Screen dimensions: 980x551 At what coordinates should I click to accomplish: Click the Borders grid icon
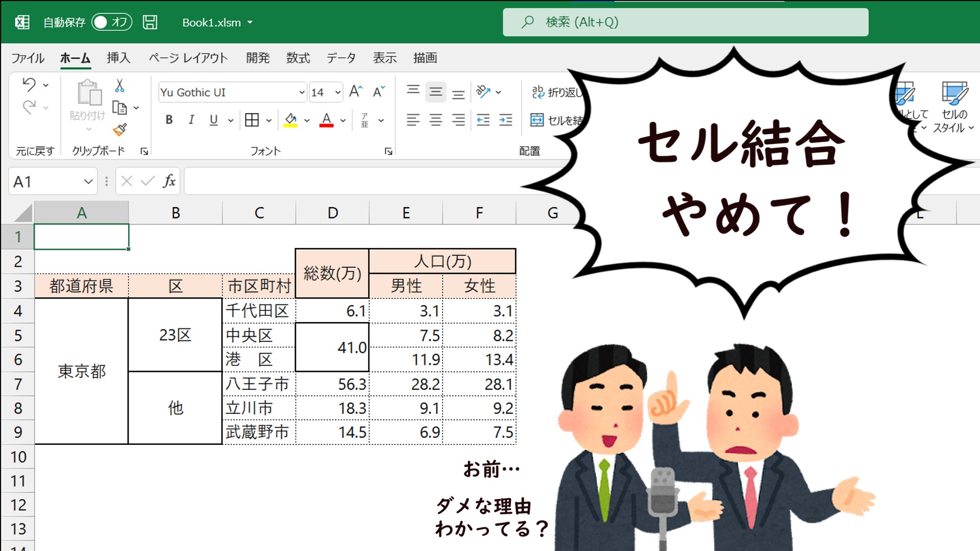point(252,120)
